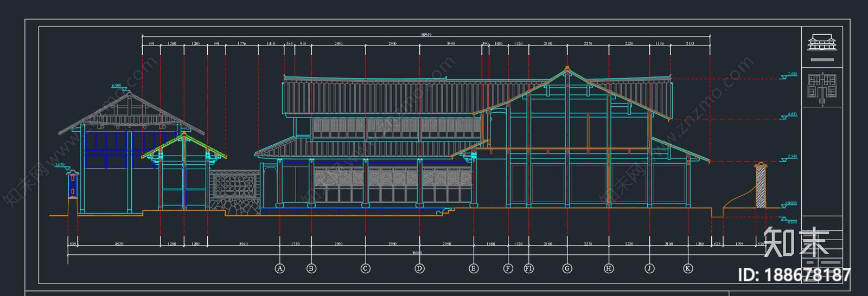Select the 2.540 elevation marker
Image resolution: width=868 pixels, height=296 pixels.
789,158
